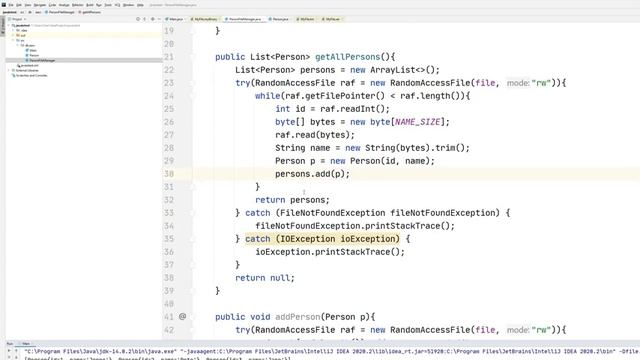Click the PersonFileManager breadcrumb in navigation bar

pos(61,12)
